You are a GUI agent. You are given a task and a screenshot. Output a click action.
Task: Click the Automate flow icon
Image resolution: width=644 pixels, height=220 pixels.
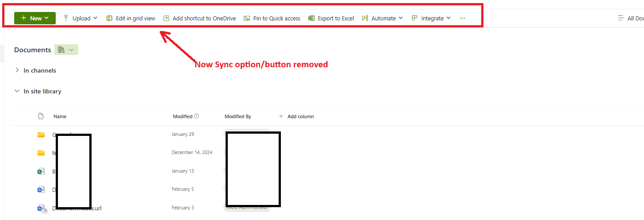click(x=365, y=18)
